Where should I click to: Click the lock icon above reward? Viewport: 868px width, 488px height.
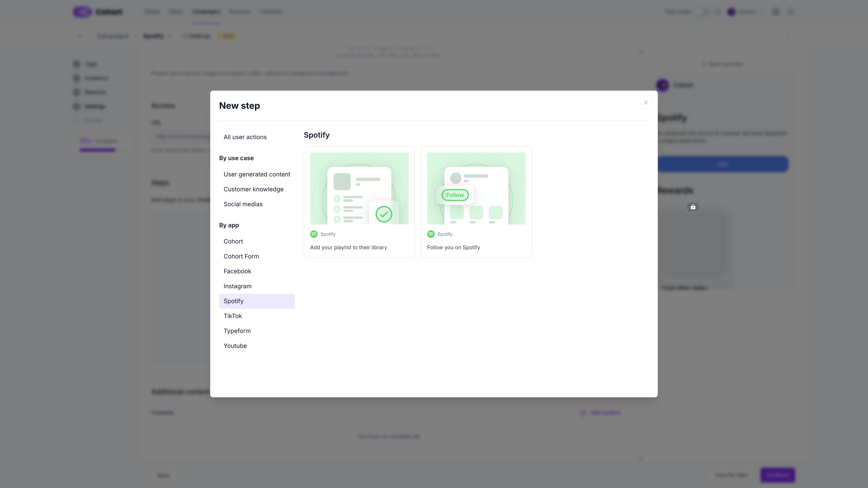(x=693, y=207)
